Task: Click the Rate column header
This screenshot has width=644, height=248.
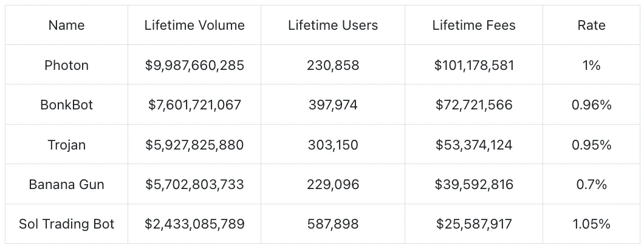Action: point(591,26)
